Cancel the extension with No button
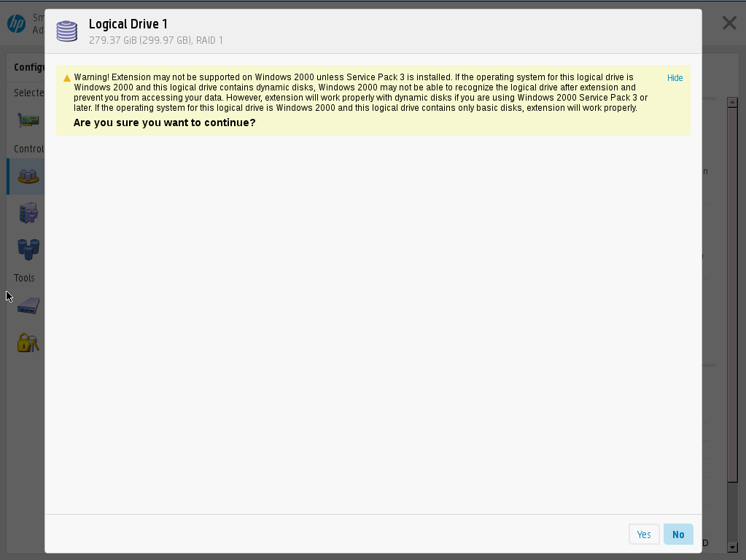 pos(678,534)
